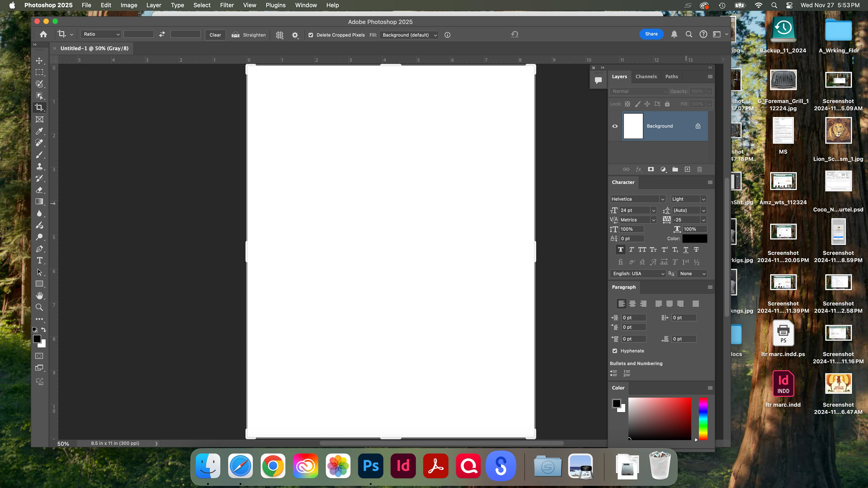Uncheck Delete Cropped Pixels checkbox

[311, 35]
